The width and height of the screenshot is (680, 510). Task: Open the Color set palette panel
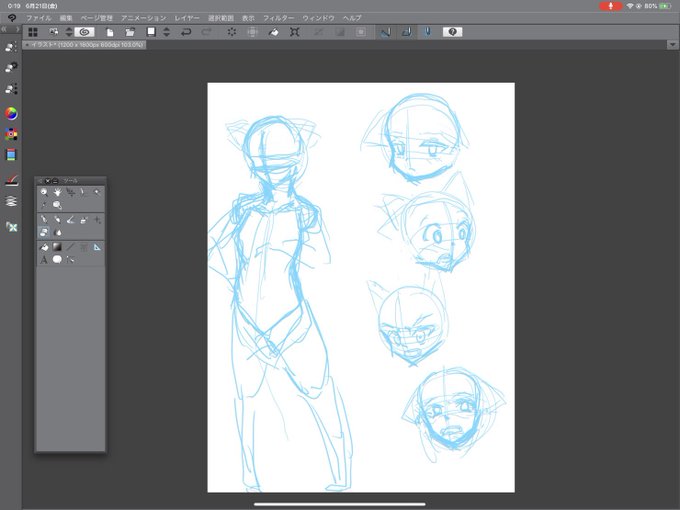(x=11, y=134)
